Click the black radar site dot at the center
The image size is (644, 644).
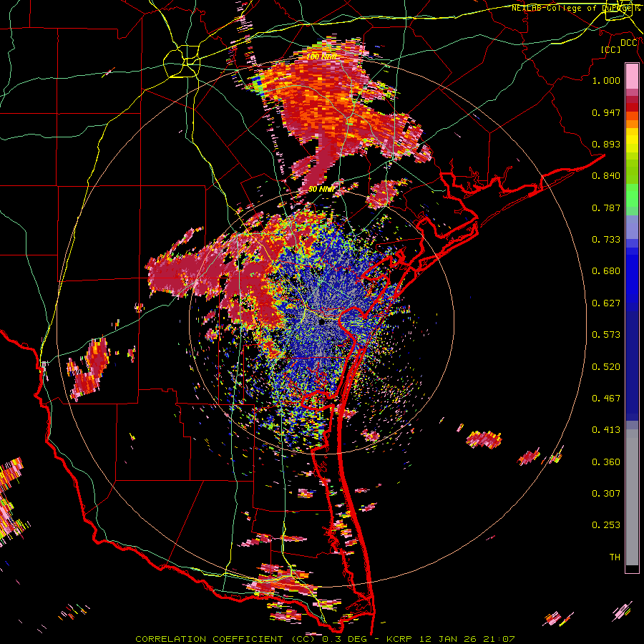click(x=322, y=323)
